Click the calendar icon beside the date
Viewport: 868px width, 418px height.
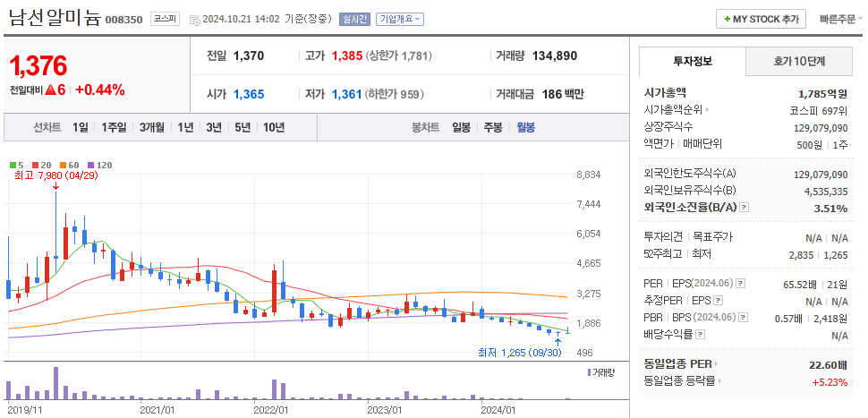195,20
